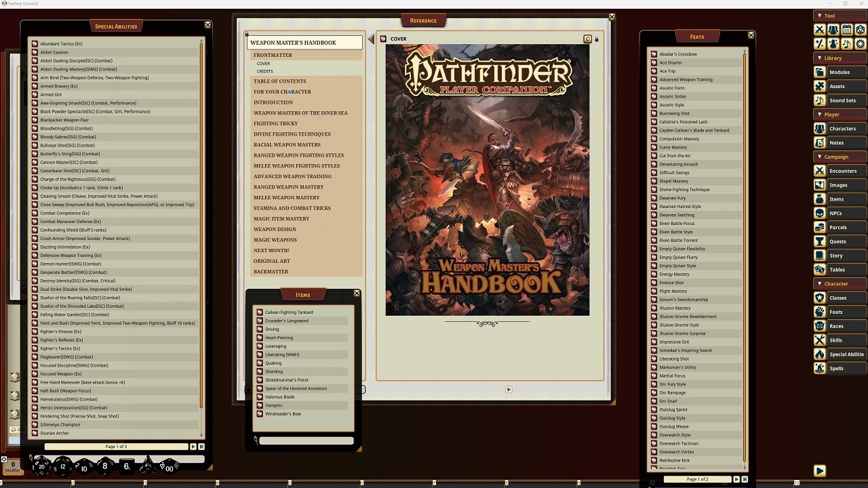Open the Party Sheet

tap(835, 29)
